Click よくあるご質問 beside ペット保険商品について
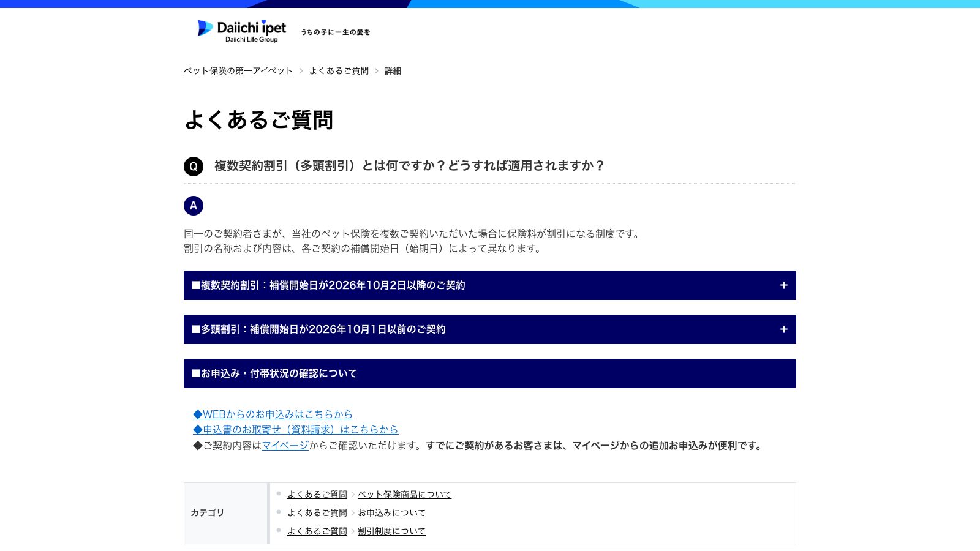The height and width of the screenshot is (551, 980). [x=317, y=495]
